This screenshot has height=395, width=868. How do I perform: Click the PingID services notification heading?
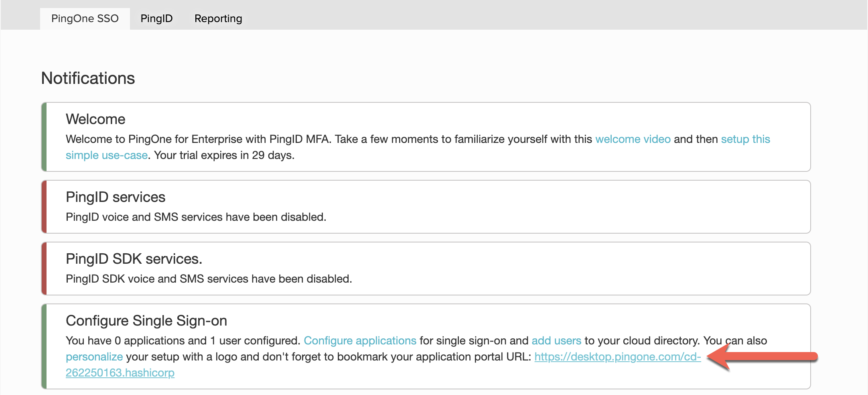116,197
